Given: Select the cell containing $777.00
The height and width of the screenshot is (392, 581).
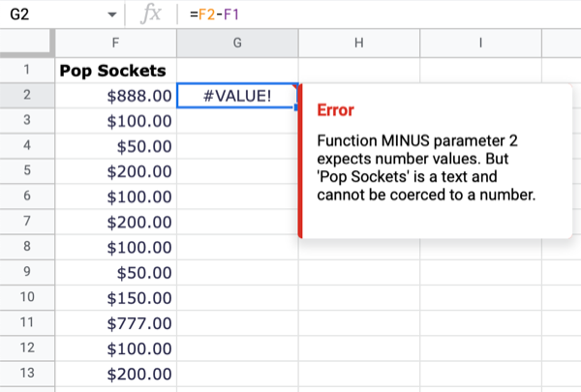Looking at the screenshot, I should click(115, 322).
